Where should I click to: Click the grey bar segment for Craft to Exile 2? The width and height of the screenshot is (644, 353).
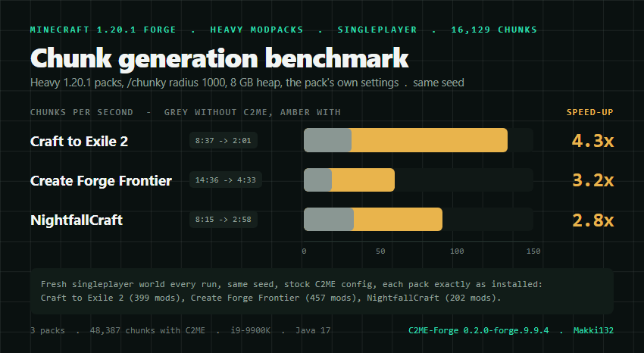pos(327,140)
